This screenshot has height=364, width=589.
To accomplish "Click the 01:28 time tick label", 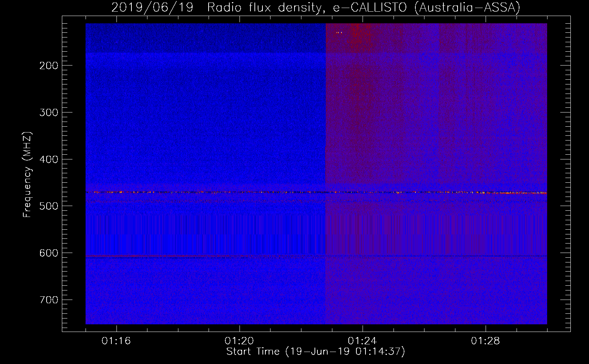I will point(485,341).
